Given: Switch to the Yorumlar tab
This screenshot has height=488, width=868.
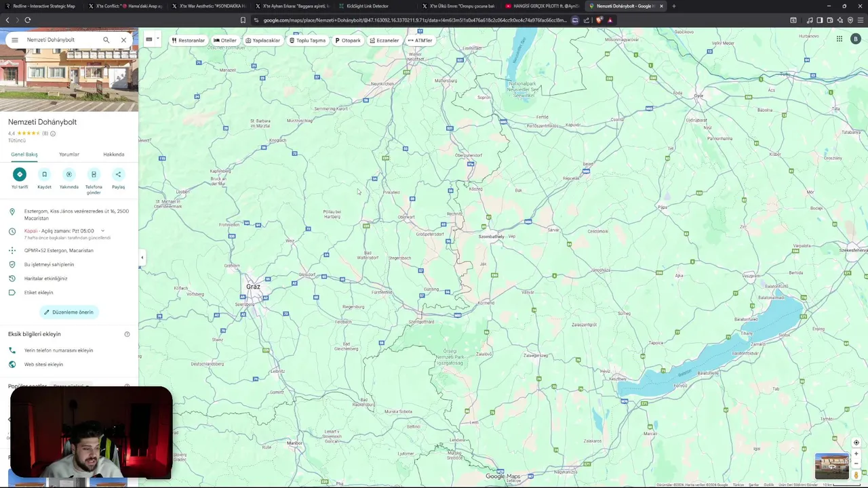Looking at the screenshot, I should 69,155.
